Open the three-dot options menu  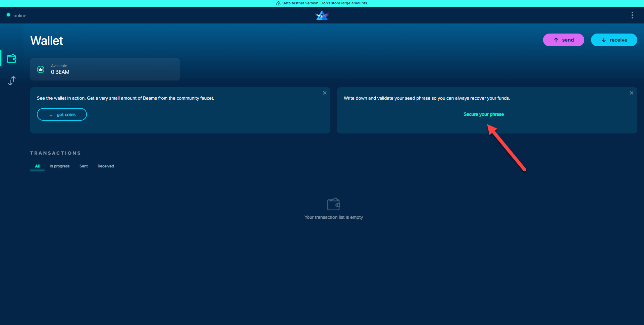pyautogui.click(x=632, y=15)
